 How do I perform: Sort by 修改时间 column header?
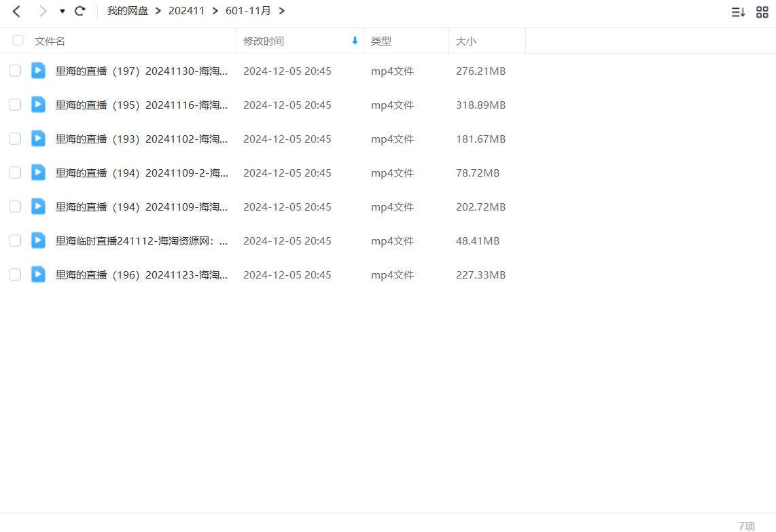click(263, 41)
